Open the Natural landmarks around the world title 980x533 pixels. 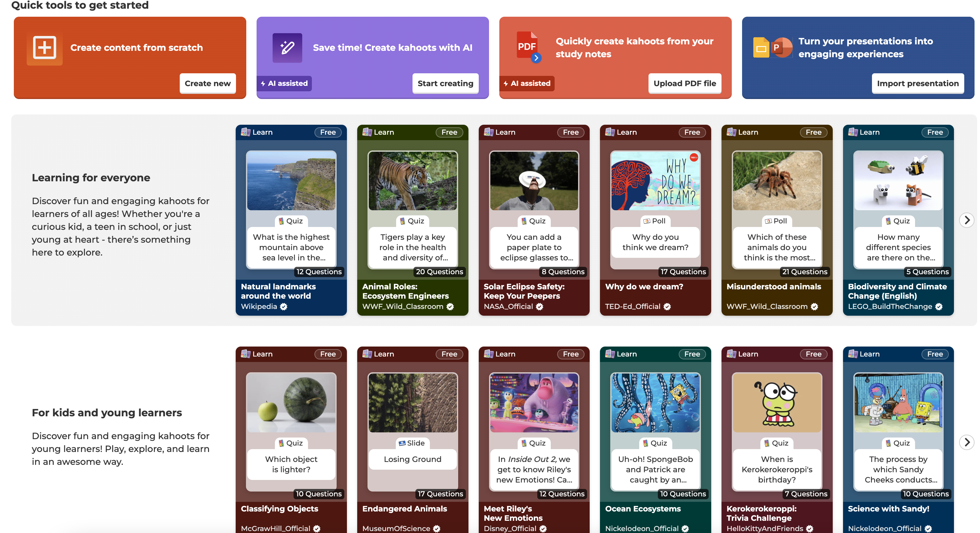coord(278,291)
